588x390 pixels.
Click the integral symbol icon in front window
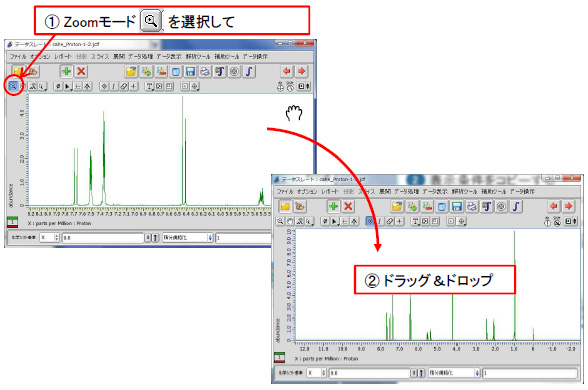click(516, 206)
